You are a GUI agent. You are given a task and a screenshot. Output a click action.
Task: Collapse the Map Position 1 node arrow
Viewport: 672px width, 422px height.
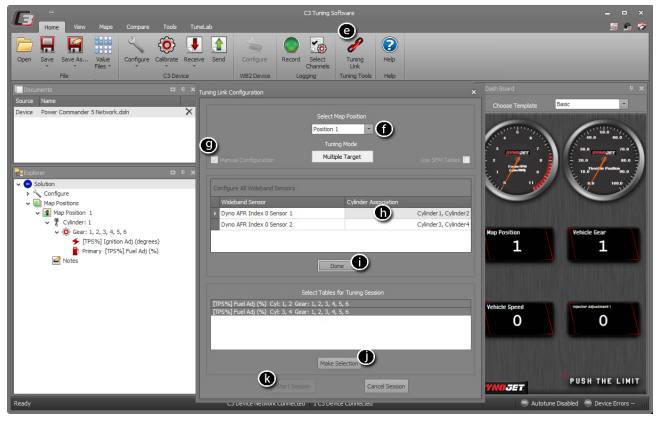point(37,213)
